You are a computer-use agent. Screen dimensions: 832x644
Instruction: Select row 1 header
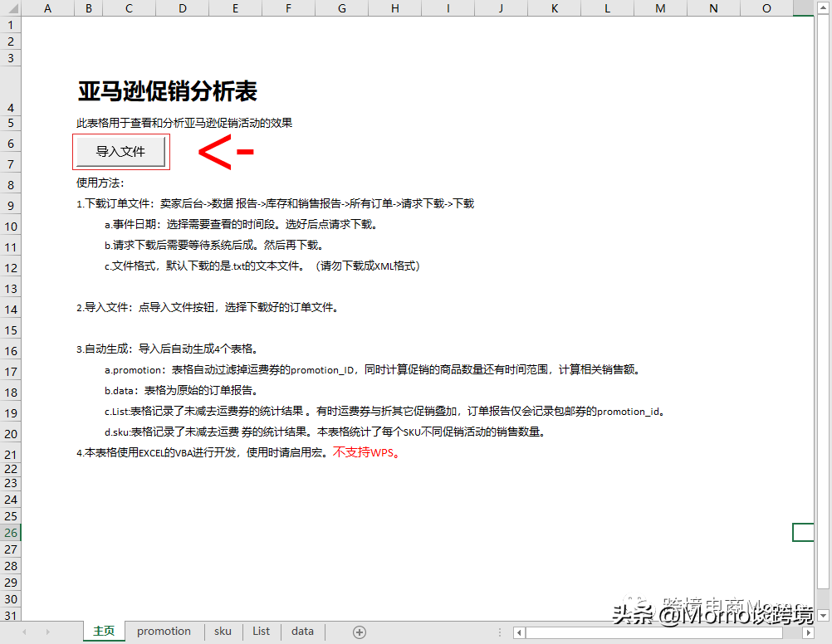[11, 25]
